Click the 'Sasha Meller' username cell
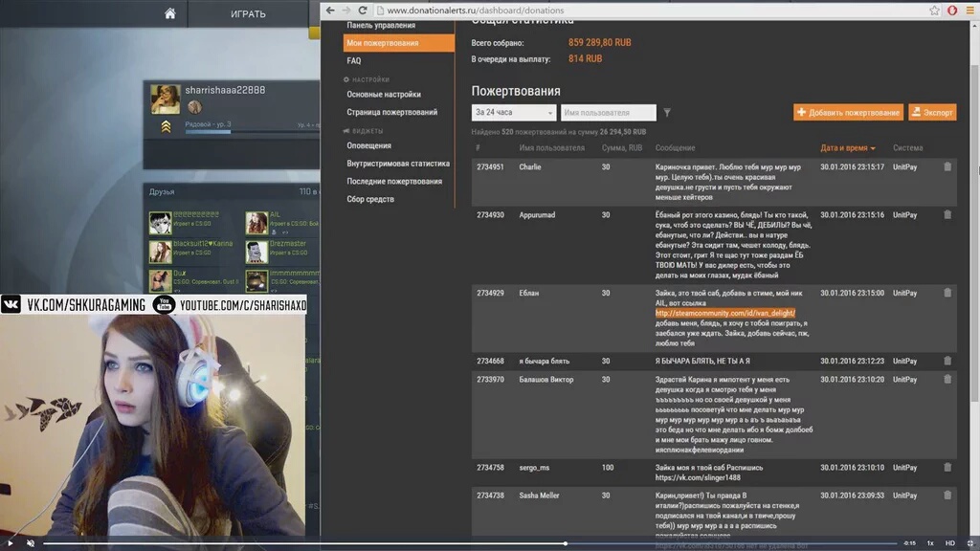This screenshot has width=980, height=551. pos(539,496)
